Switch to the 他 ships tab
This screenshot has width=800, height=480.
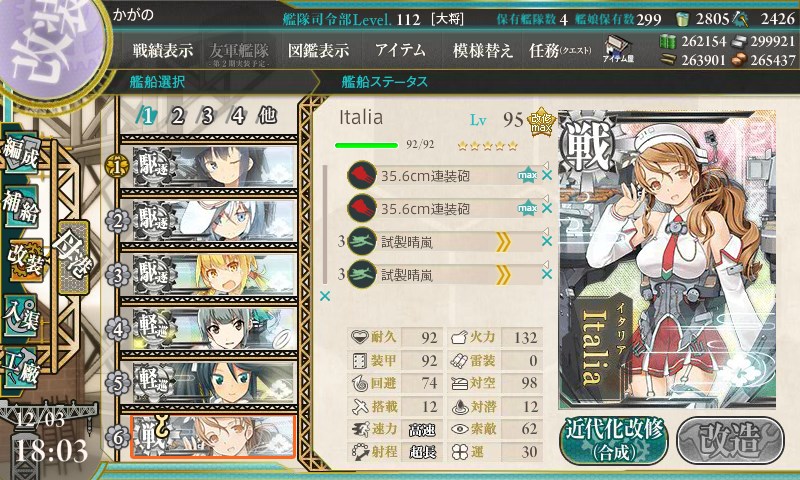tap(267, 116)
